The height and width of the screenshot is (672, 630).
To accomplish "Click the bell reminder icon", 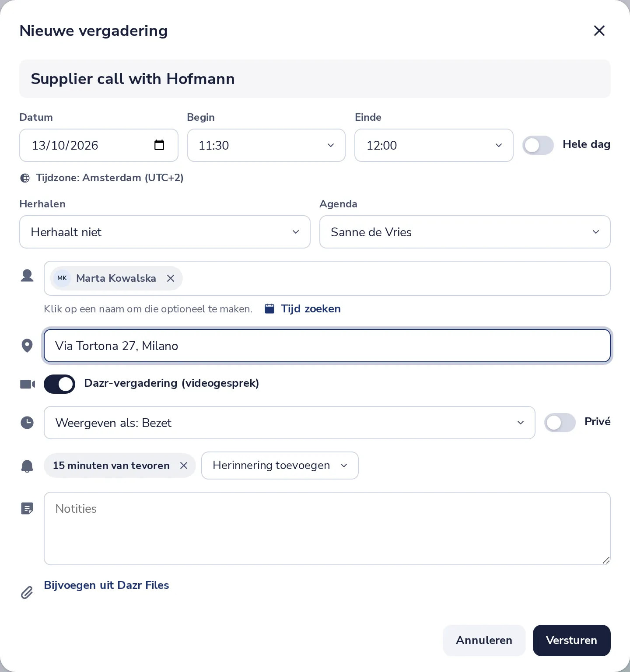I will click(27, 466).
